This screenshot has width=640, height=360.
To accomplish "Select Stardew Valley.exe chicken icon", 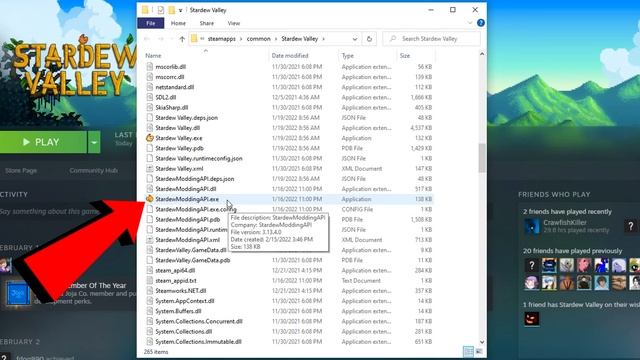I will (150, 138).
